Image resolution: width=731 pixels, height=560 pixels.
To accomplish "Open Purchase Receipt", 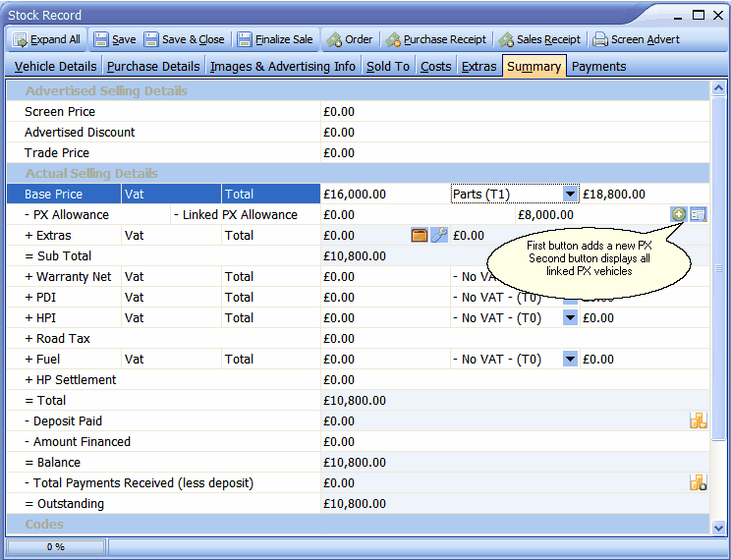I will point(436,39).
